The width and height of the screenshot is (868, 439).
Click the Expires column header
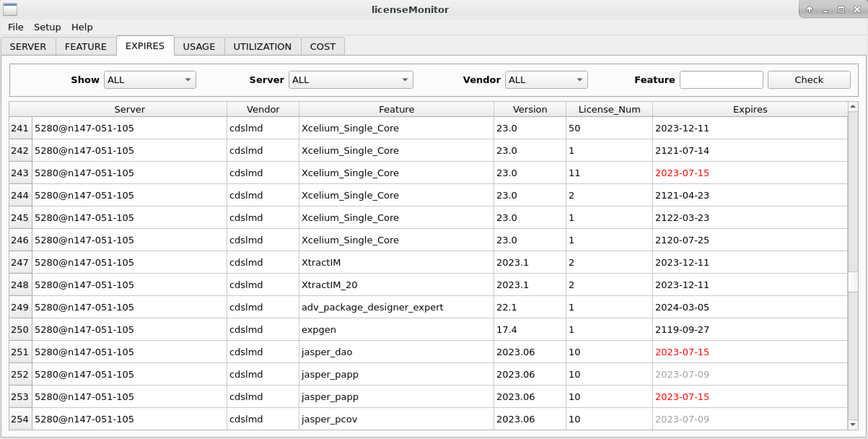coord(750,109)
